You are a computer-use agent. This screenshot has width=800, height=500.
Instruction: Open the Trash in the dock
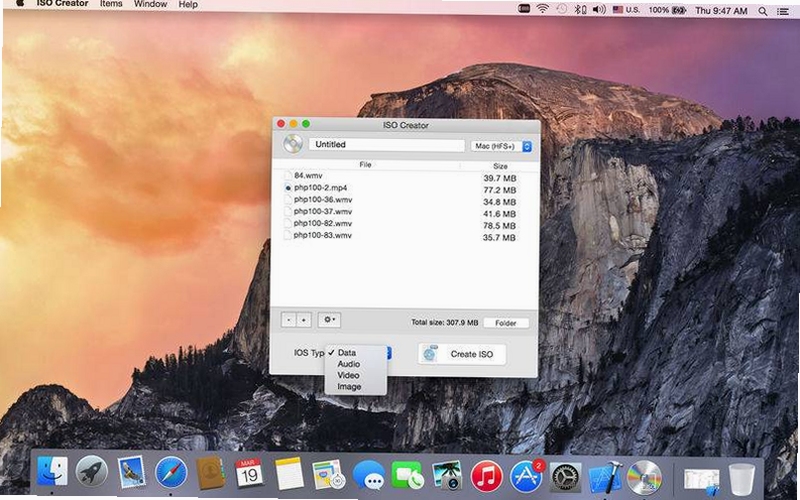point(741,478)
